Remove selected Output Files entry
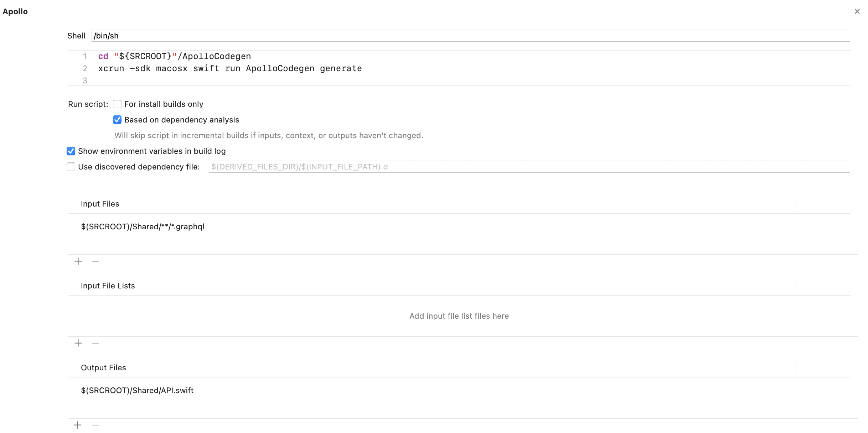 (x=95, y=425)
